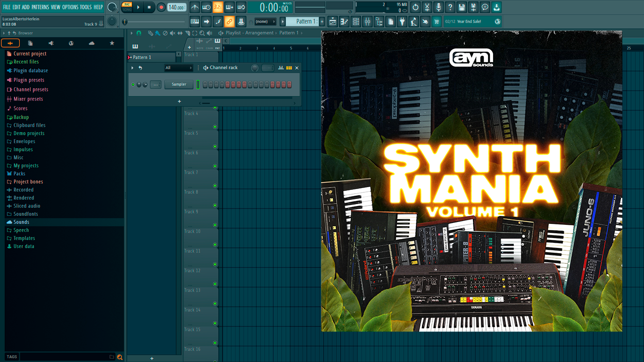
Task: Open the playlist options menu arrow
Action: pyautogui.click(x=132, y=33)
